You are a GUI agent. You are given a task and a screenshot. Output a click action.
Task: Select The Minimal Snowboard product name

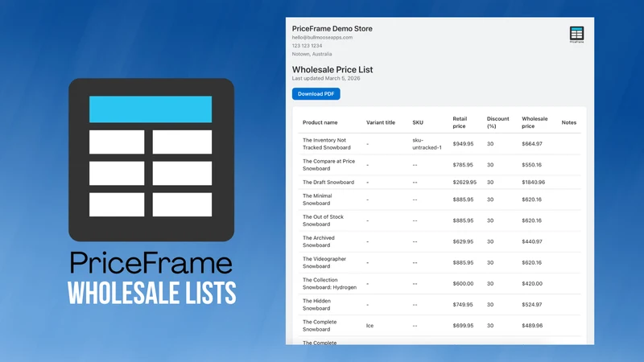(x=317, y=200)
